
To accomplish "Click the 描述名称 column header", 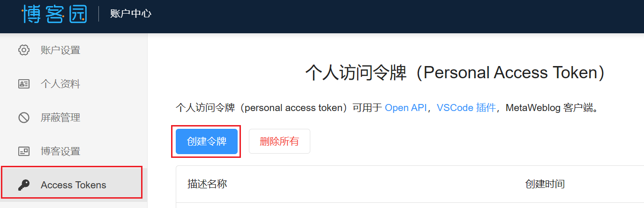I will (207, 184).
